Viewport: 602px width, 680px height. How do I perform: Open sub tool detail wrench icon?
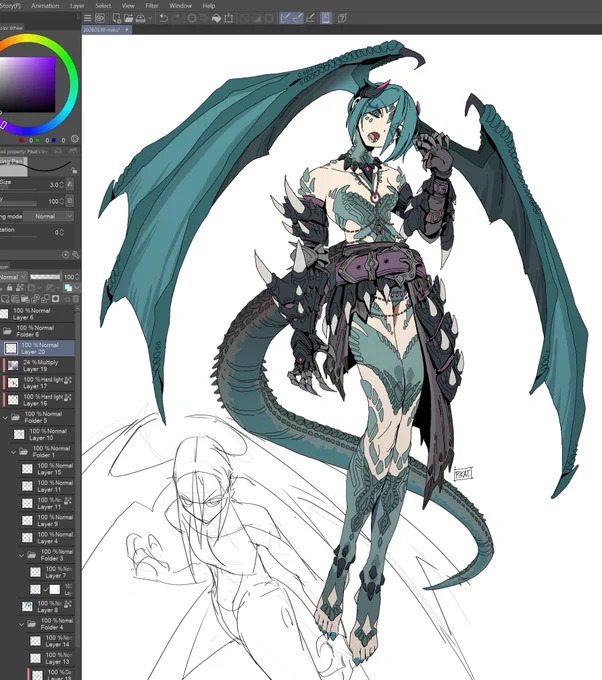pos(75,255)
